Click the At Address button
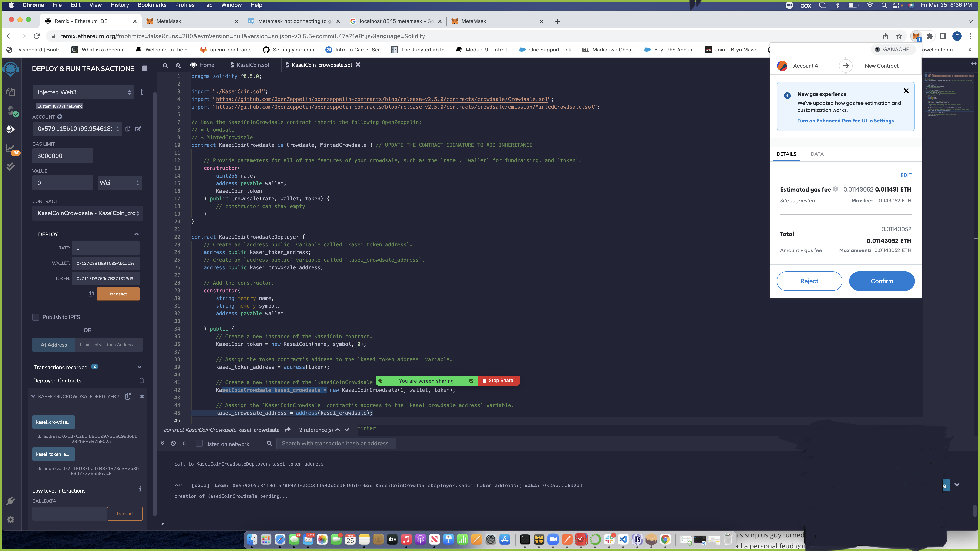The height and width of the screenshot is (551, 980). click(x=54, y=345)
